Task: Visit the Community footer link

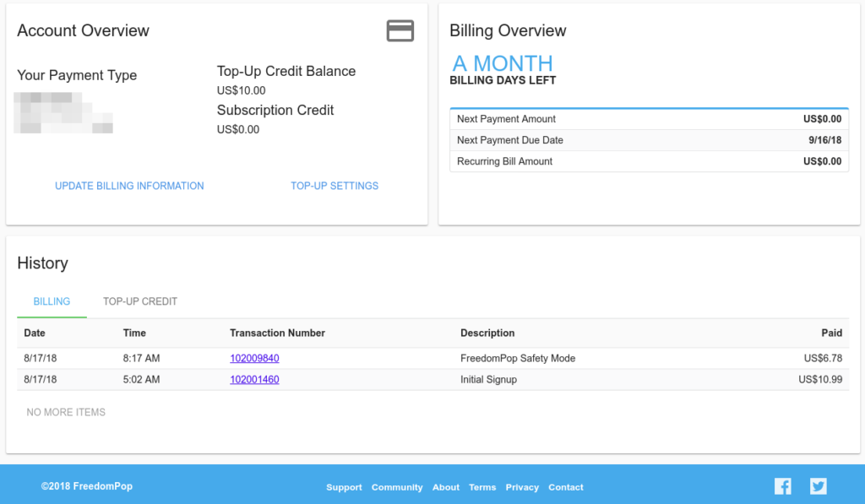Action: (397, 487)
